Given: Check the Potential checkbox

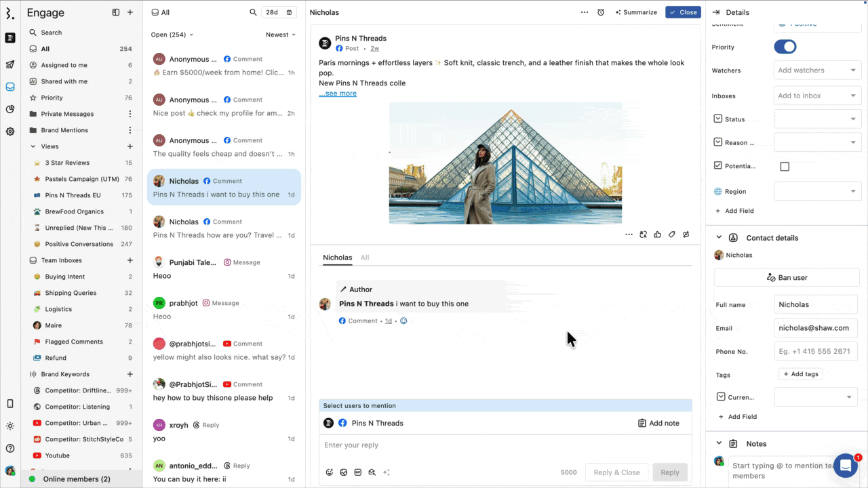Looking at the screenshot, I should point(785,167).
